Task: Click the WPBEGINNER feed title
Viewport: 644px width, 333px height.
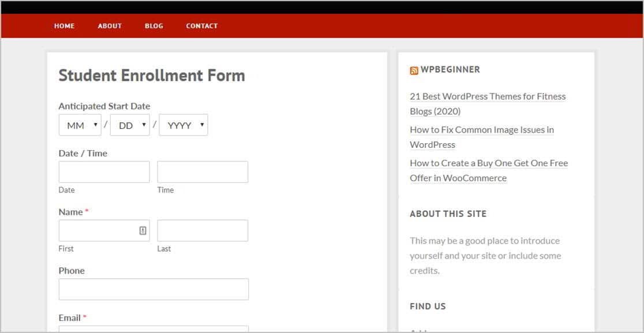Action: [x=450, y=69]
